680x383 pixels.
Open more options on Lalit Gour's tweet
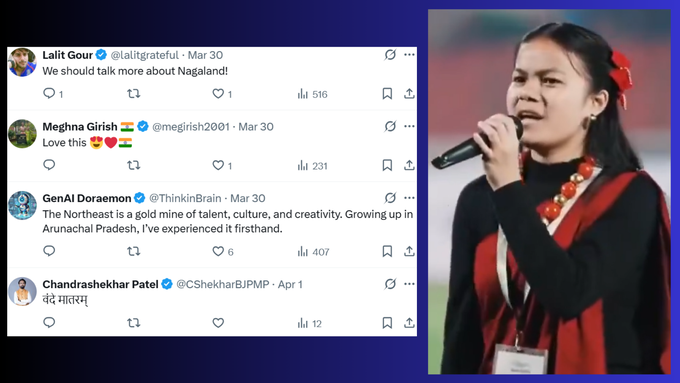point(409,55)
